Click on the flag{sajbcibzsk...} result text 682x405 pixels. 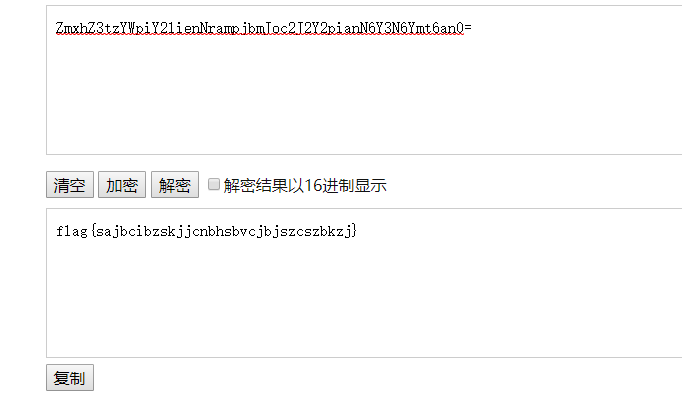pyautogui.click(x=206, y=231)
